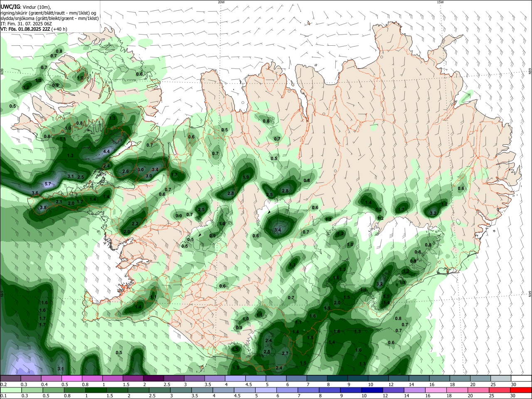Click the 2.1 precipitation value on the map
The height and width of the screenshot is (399, 532).
point(59,202)
